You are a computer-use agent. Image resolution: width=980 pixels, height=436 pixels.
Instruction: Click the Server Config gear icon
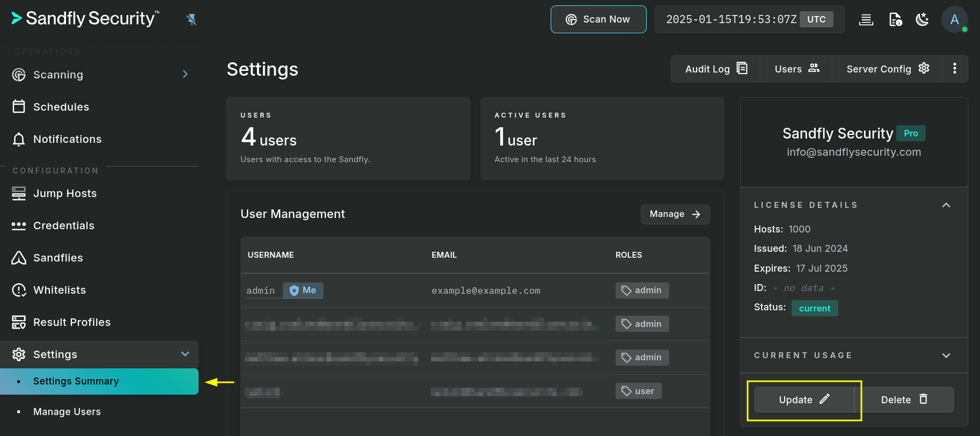point(924,68)
